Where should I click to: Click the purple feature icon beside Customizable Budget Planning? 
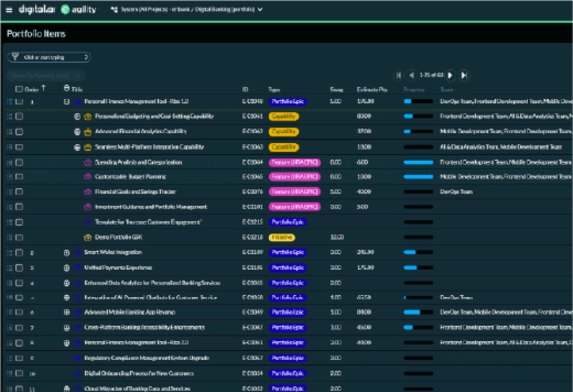(x=88, y=177)
